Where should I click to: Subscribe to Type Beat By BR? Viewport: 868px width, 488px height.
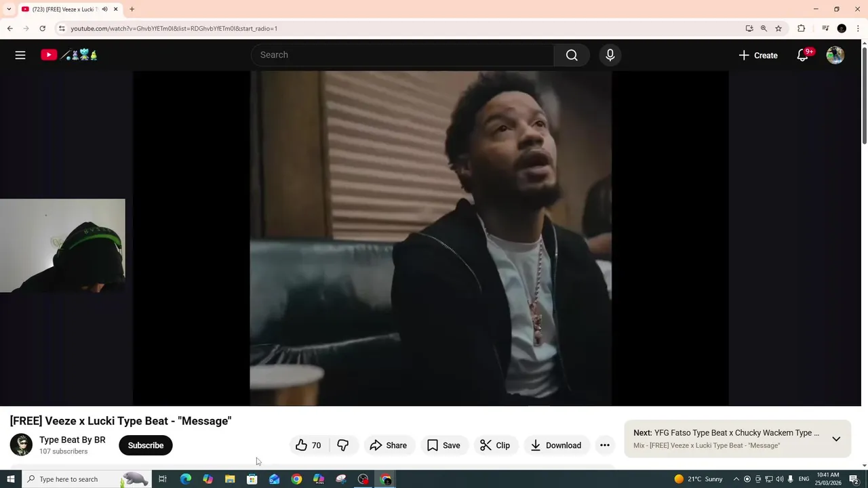click(146, 445)
